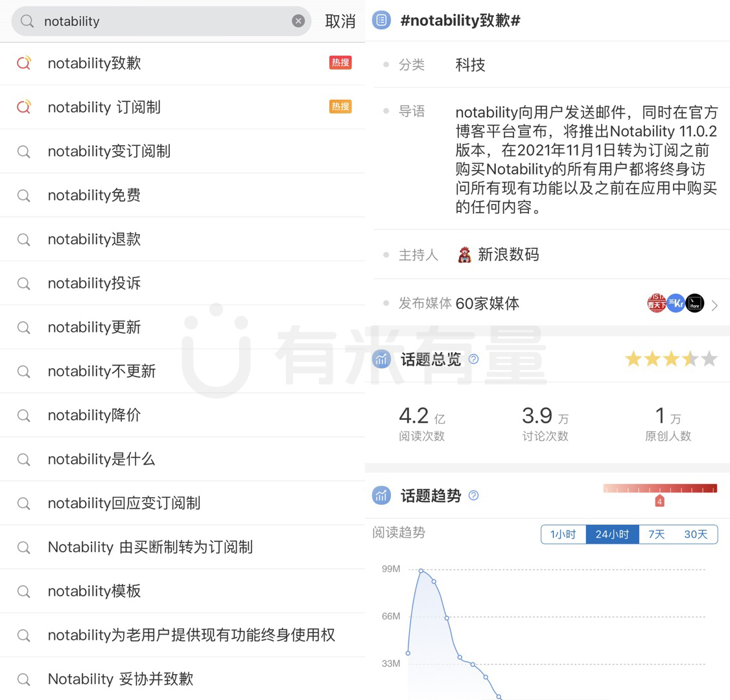Click the 新浪数码 avatar icon
Screen dimensions: 730x700
coord(464,255)
